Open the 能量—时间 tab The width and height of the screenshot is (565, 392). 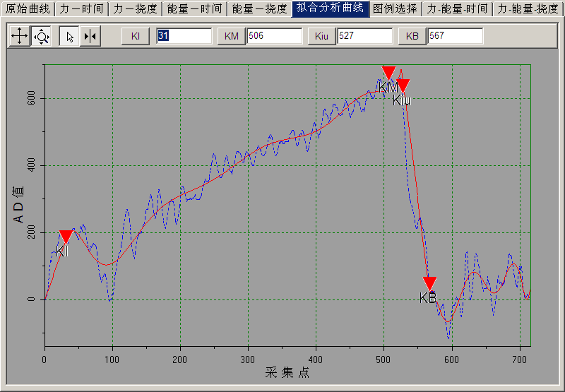point(195,9)
